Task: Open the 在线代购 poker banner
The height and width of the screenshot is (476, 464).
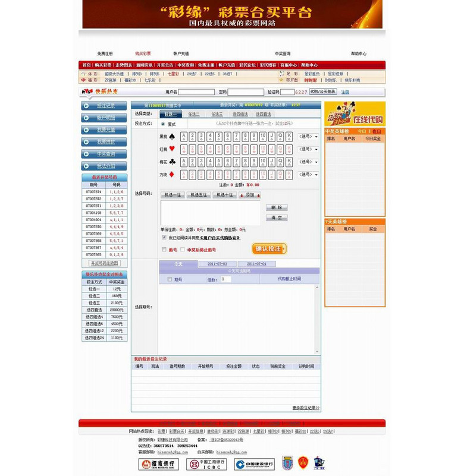Action: pos(355,114)
